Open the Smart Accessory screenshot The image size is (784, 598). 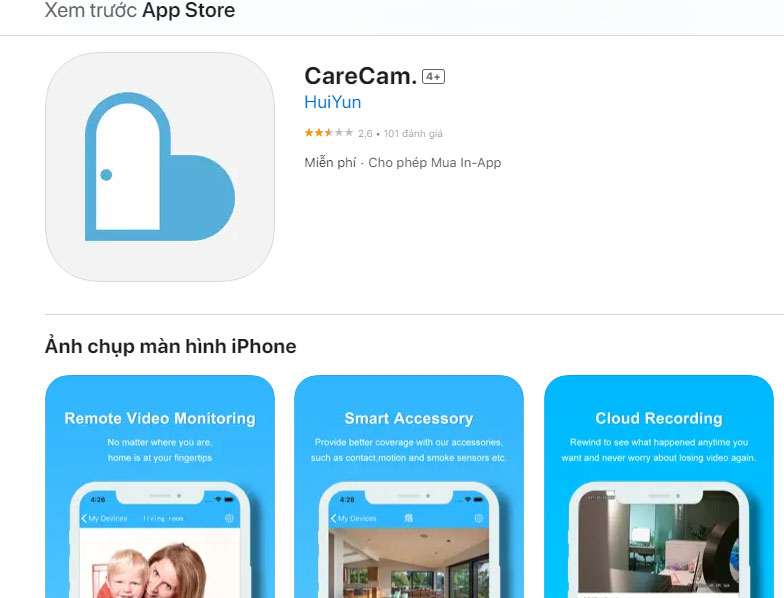pos(409,486)
